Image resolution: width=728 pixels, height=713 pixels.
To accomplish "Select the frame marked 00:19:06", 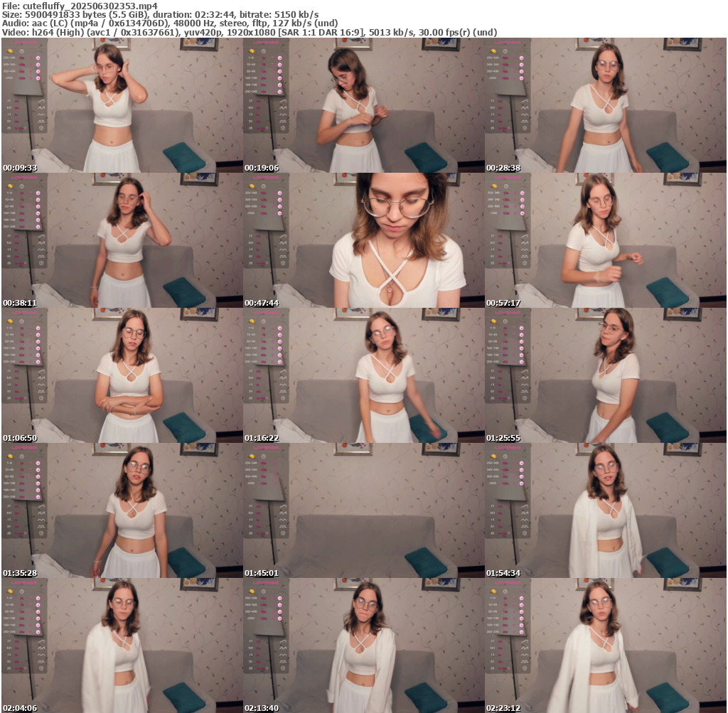I will pos(363,105).
